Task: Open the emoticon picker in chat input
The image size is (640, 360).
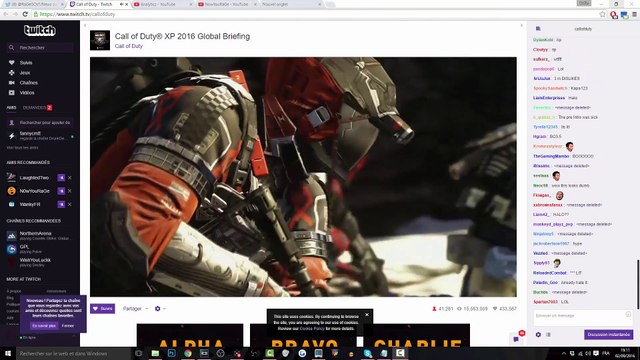Action: click(628, 314)
